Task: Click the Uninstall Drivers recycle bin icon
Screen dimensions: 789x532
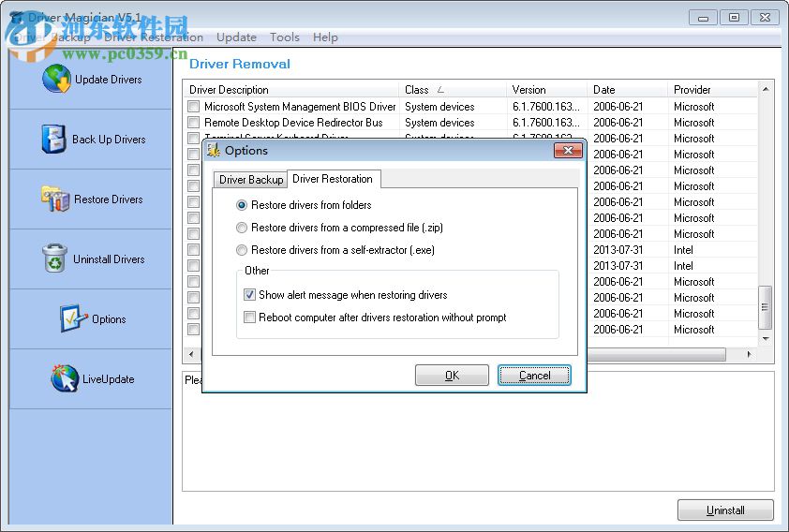Action: (54, 259)
